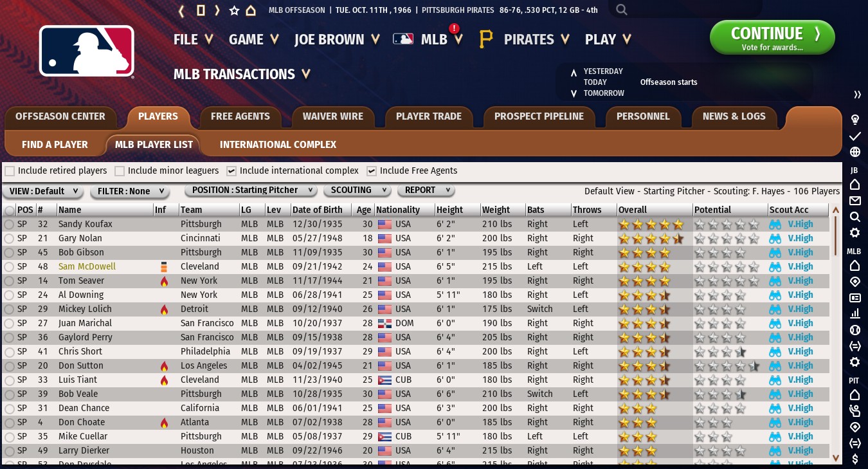This screenshot has width=868, height=469.
Task: Click the bookmark star icon in top bar
Action: pos(234,10)
